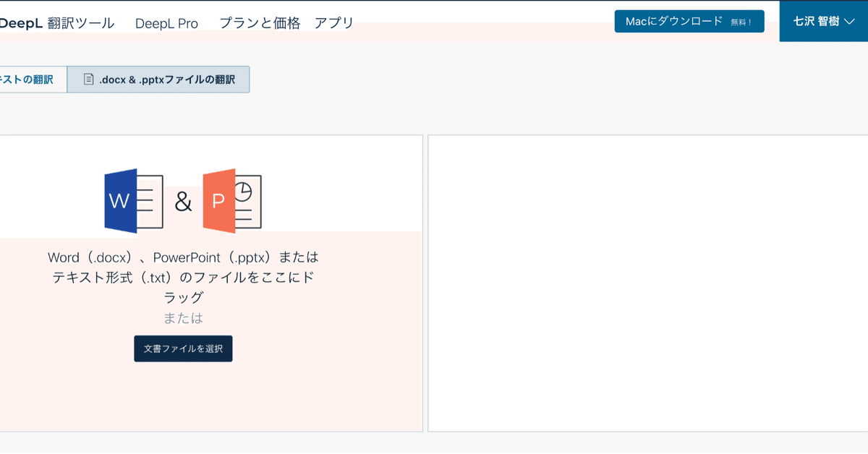Click the 文書ファイルを選択 button
The height and width of the screenshot is (454, 868).
click(x=183, y=348)
